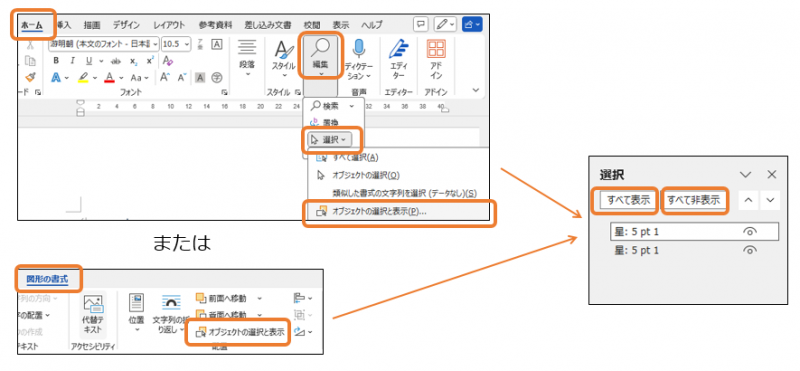The image size is (800, 371).
Task: Apply superscript x² formatting
Action: coord(150,61)
